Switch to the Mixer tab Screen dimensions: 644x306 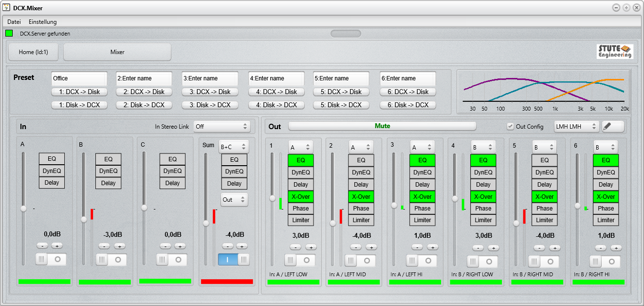click(117, 52)
